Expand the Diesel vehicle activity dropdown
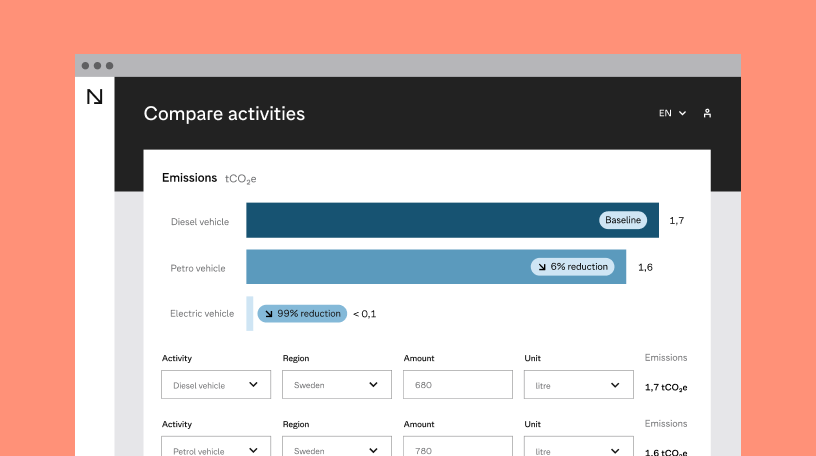Image resolution: width=816 pixels, height=456 pixels. tap(216, 385)
